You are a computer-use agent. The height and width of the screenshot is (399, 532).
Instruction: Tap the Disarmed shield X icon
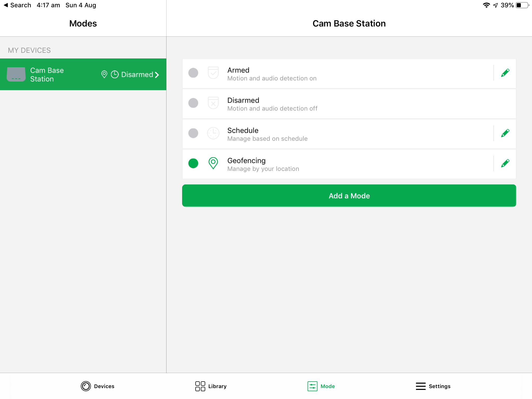pyautogui.click(x=213, y=103)
